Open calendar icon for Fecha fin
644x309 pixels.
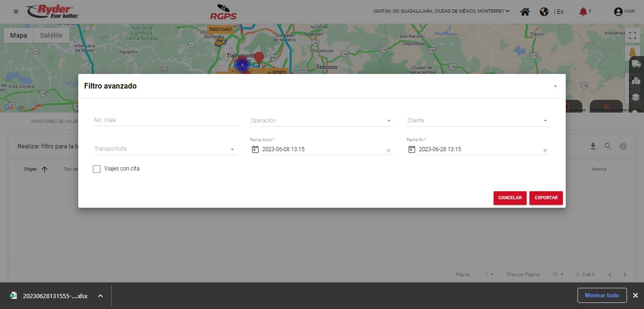[412, 149]
